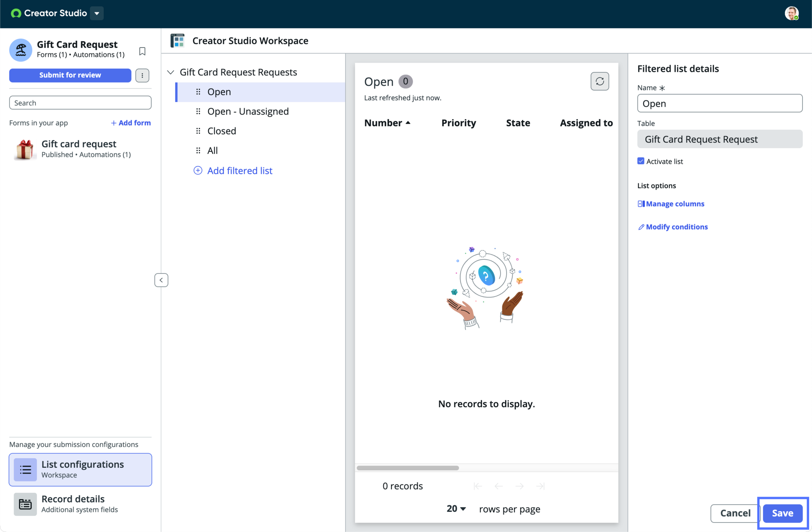This screenshot has width=812, height=532.
Task: Toggle the Activate list checkbox
Action: click(641, 161)
